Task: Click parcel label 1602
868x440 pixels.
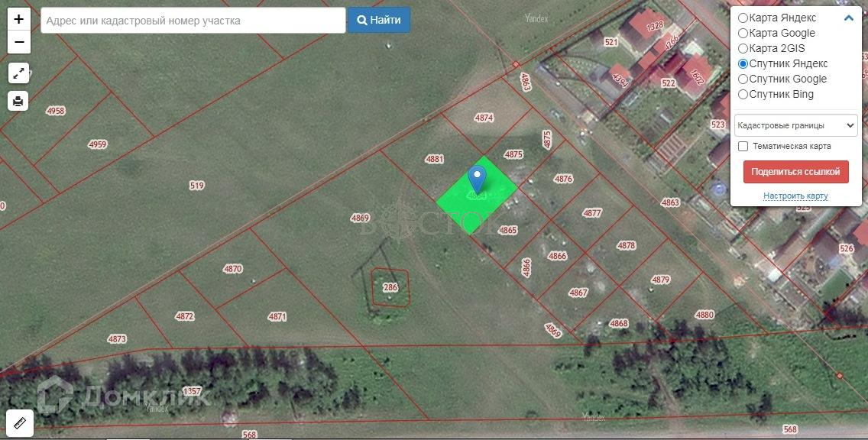Action: coord(696,76)
